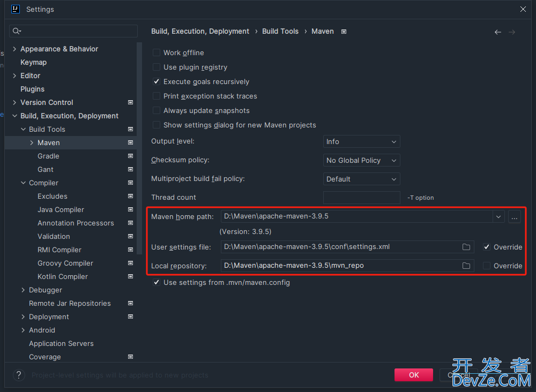The width and height of the screenshot is (536, 392).
Task: Click project icon beside Gradle row
Action: 130,156
